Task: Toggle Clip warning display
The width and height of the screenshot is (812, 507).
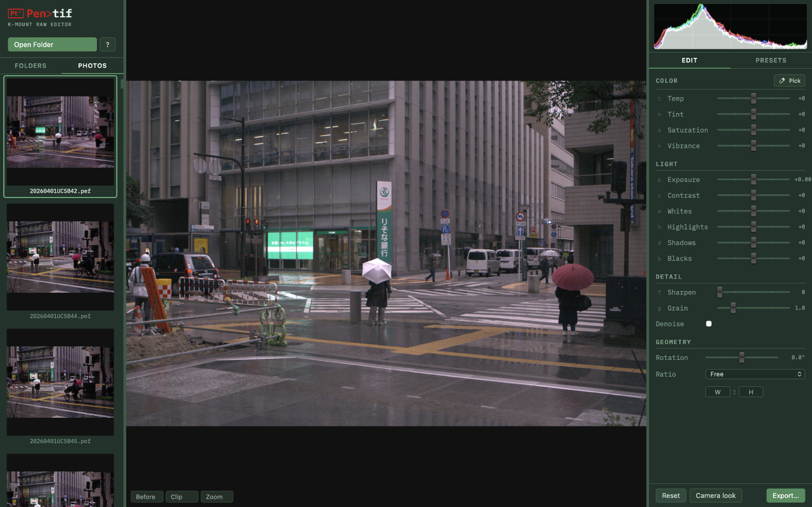Action: click(181, 497)
